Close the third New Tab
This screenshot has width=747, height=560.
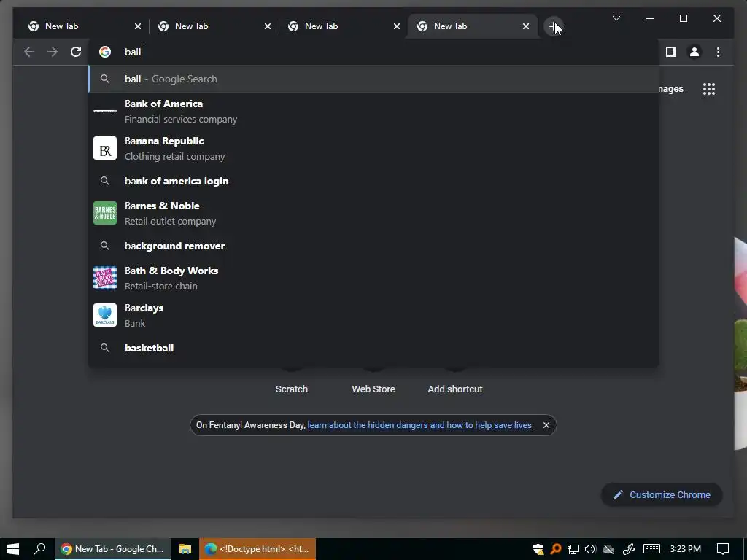(396, 26)
